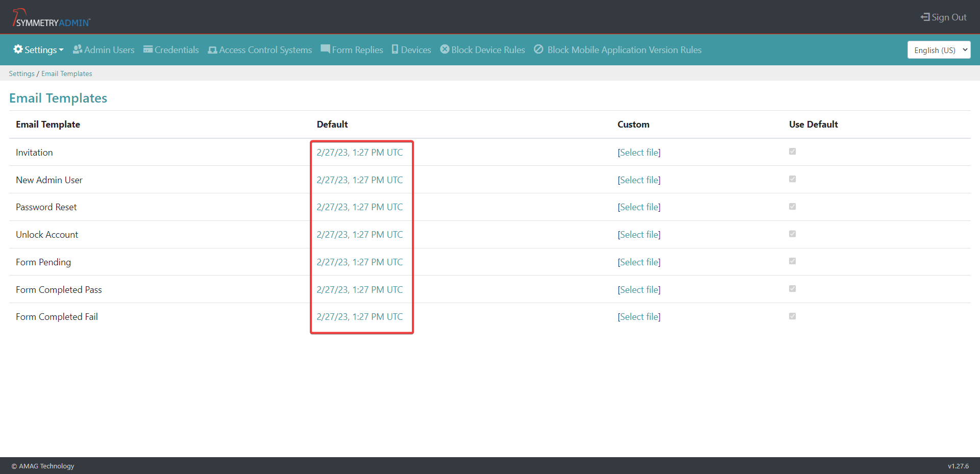Click the Form Completed Fail row label

click(57, 316)
